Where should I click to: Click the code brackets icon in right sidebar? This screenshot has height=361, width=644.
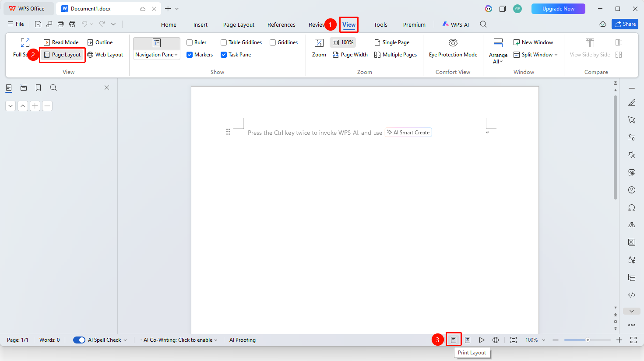coord(632,295)
